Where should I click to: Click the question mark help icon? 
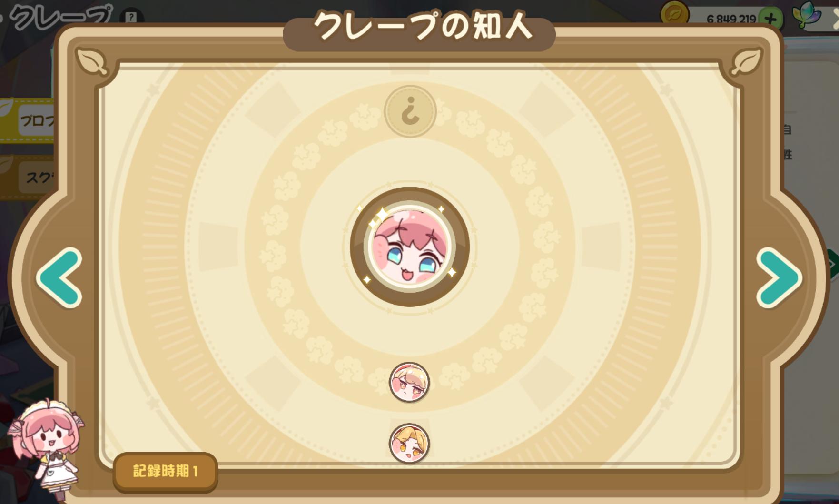pyautogui.click(x=131, y=18)
